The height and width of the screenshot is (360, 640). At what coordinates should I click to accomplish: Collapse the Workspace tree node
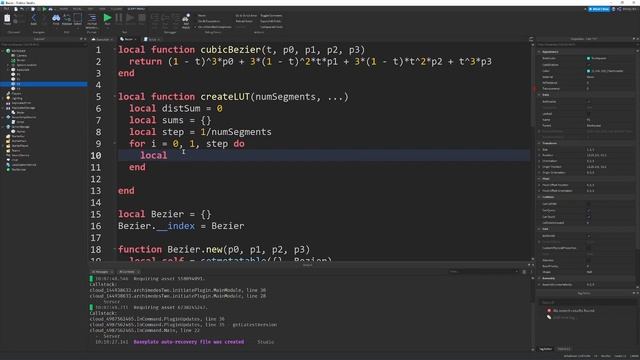point(3,51)
